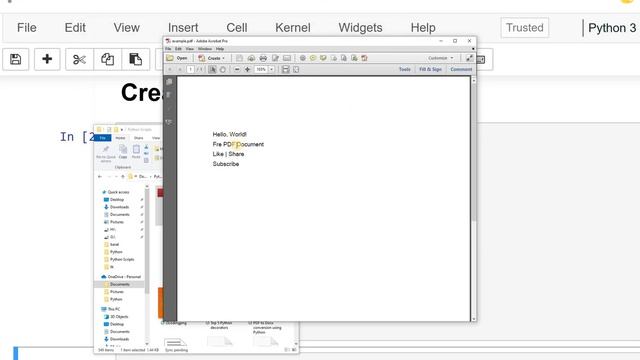The width and height of the screenshot is (640, 360).
Task: Add sticky note comment in Acrobat toolbar
Action: [313, 58]
